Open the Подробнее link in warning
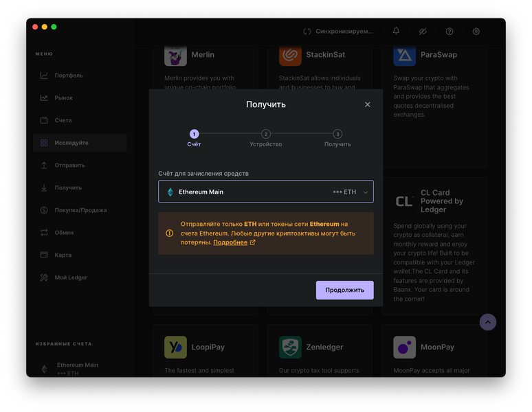The image size is (532, 412). click(230, 242)
